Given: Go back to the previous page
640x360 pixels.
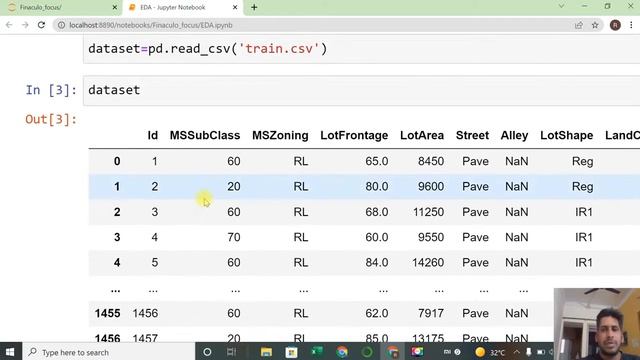Looking at the screenshot, I should 9,25.
